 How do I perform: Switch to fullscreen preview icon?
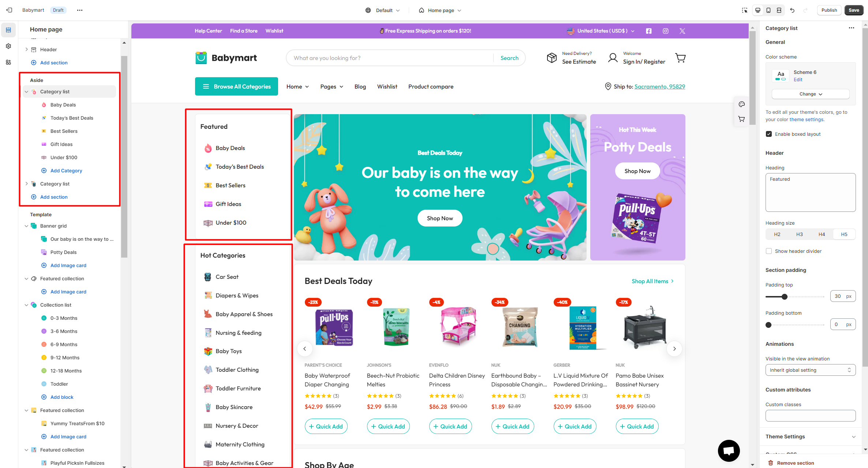779,10
